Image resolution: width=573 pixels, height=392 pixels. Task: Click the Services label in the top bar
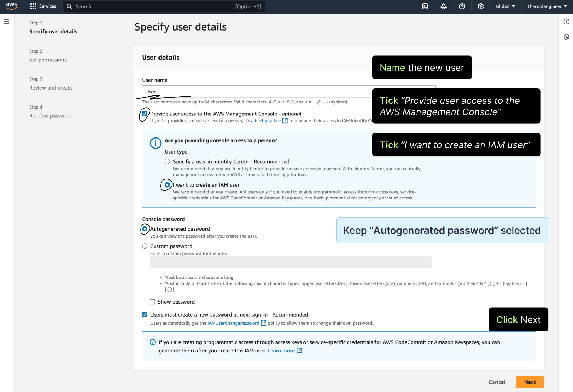pyautogui.click(x=48, y=6)
